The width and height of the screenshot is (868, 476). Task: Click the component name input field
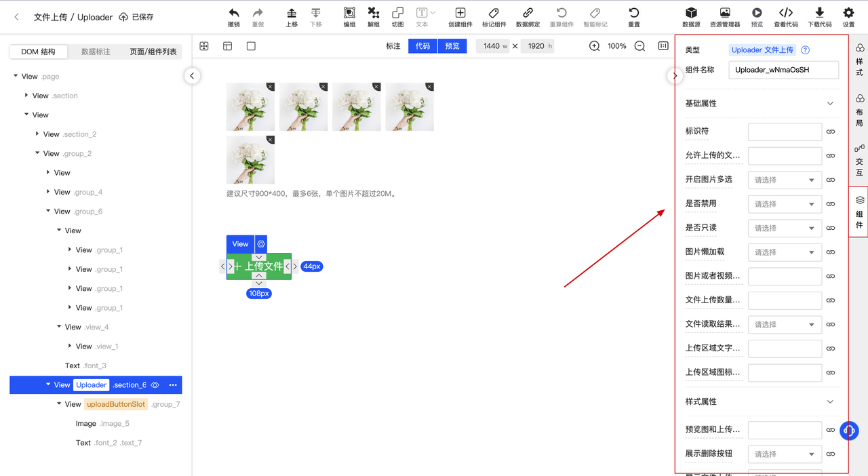[783, 69]
